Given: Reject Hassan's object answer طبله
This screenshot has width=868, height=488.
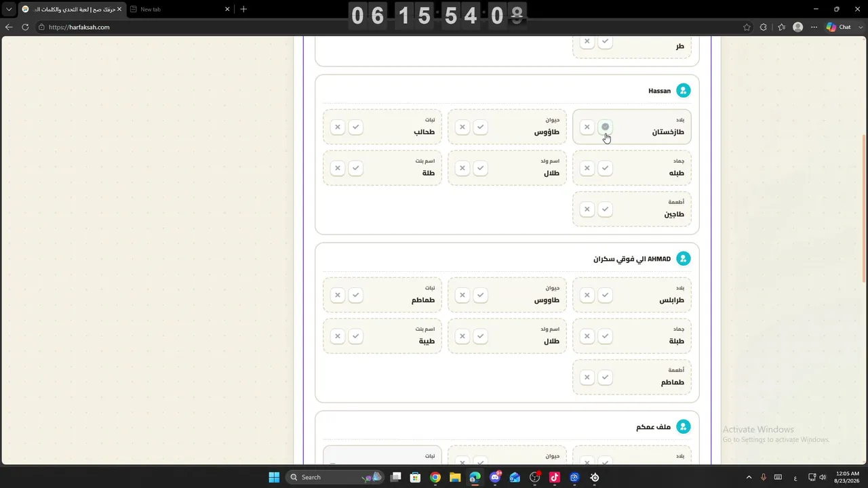Looking at the screenshot, I should click(587, 168).
